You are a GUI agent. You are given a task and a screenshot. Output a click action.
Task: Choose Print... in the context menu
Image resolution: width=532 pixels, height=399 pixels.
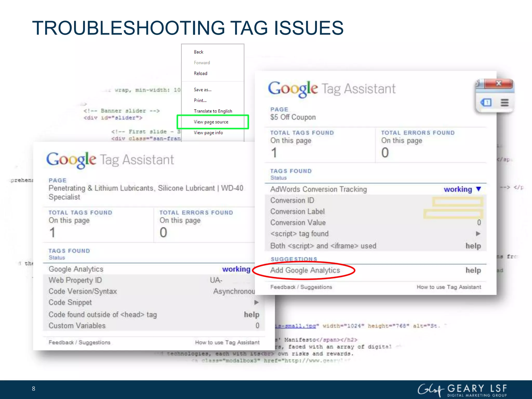click(x=200, y=100)
